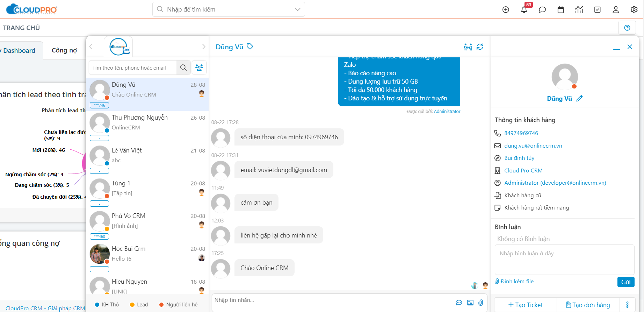The image size is (644, 312).
Task: Click the attach file paperclip in chat input
Action: point(481,303)
